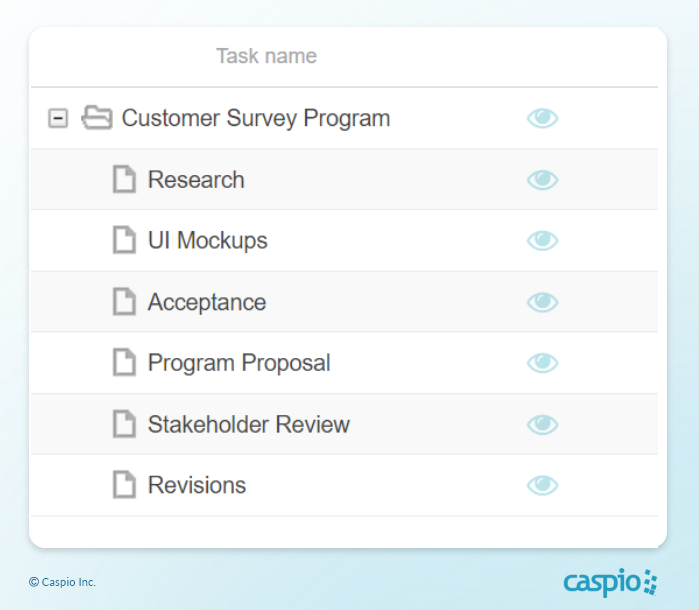The image size is (699, 610).
Task: Click the © Caspio Inc. footer text
Action: tap(62, 582)
